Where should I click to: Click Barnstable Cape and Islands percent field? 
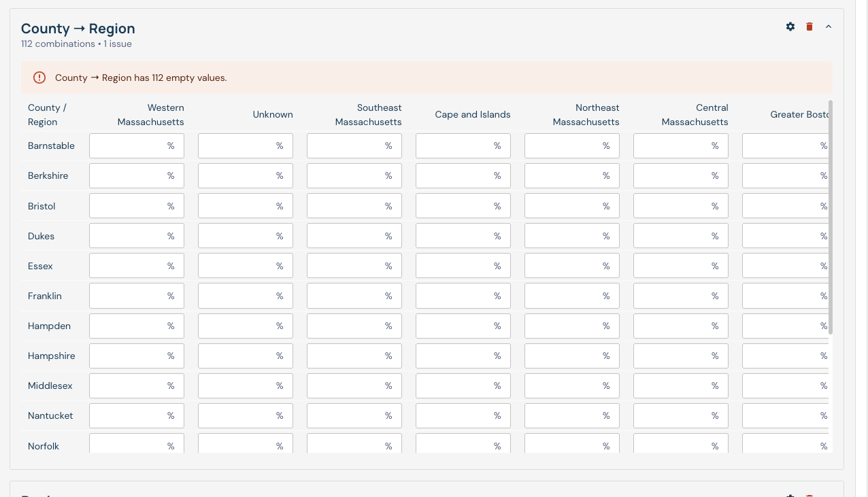[463, 145]
